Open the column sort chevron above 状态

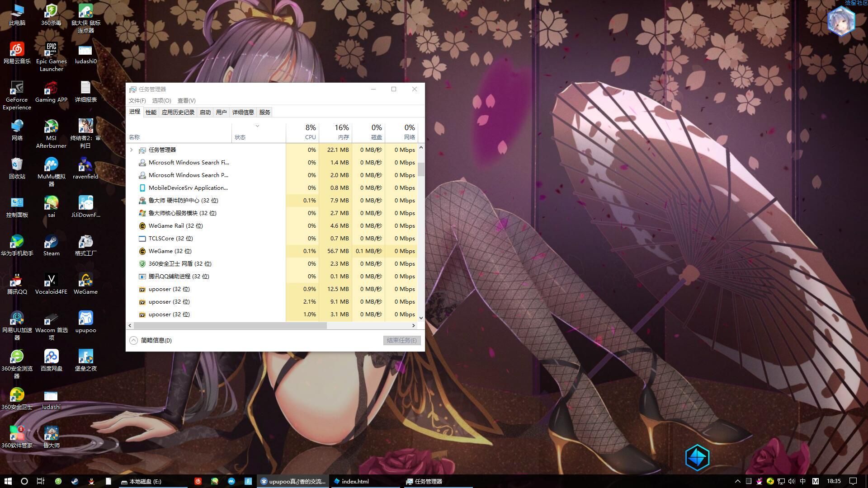(257, 126)
